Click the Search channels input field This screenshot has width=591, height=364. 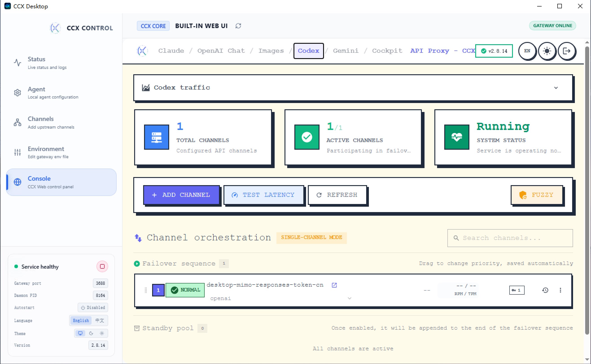(x=510, y=238)
